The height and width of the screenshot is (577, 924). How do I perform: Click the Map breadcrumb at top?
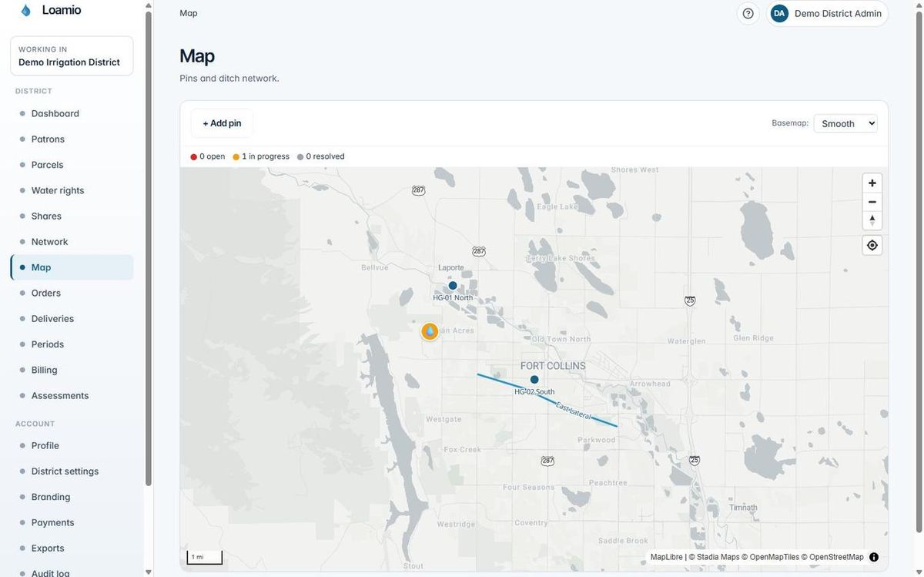(189, 13)
